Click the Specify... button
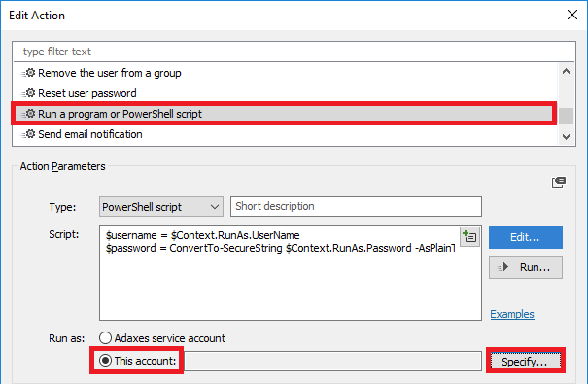588x384 pixels. (x=526, y=362)
